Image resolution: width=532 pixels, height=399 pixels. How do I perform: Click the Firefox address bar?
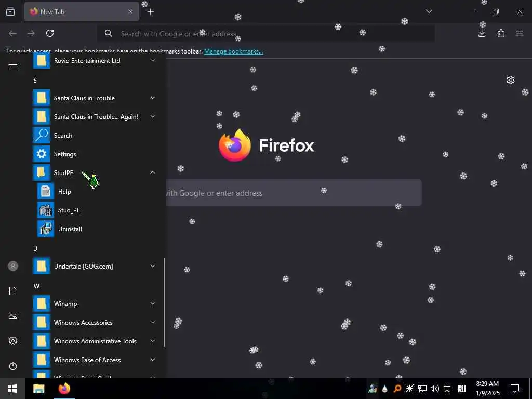266,34
